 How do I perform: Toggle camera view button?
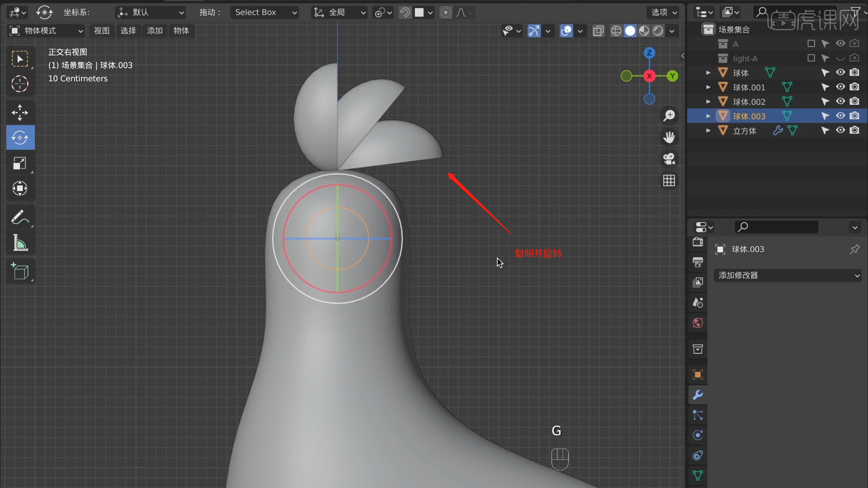pos(669,159)
